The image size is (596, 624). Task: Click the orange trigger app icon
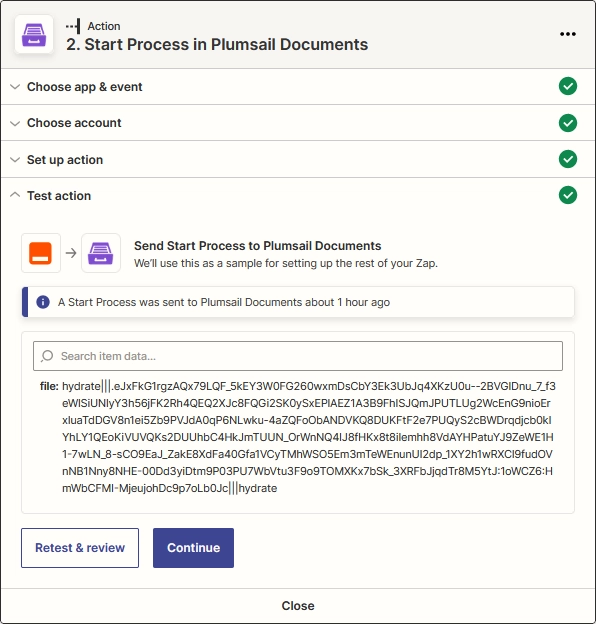click(41, 253)
